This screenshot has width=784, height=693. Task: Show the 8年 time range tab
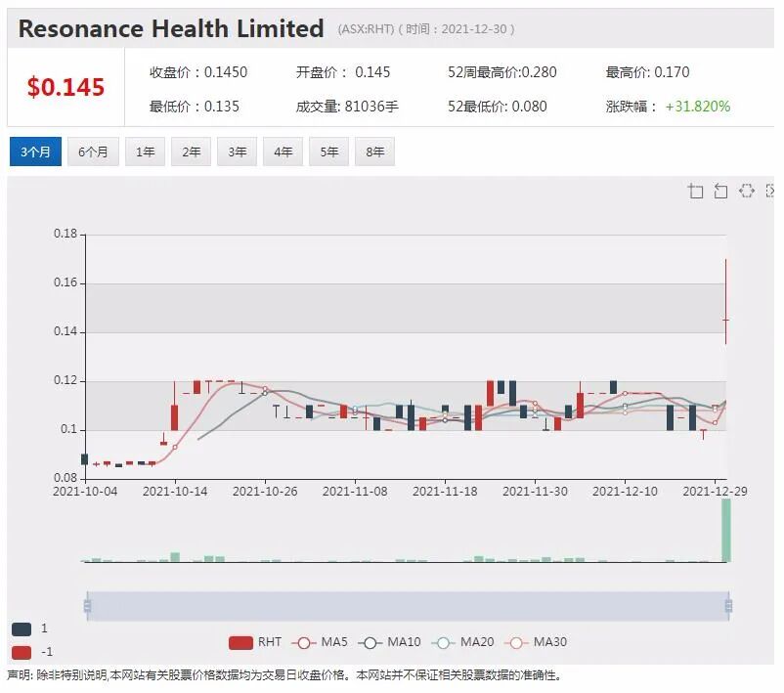(x=375, y=152)
